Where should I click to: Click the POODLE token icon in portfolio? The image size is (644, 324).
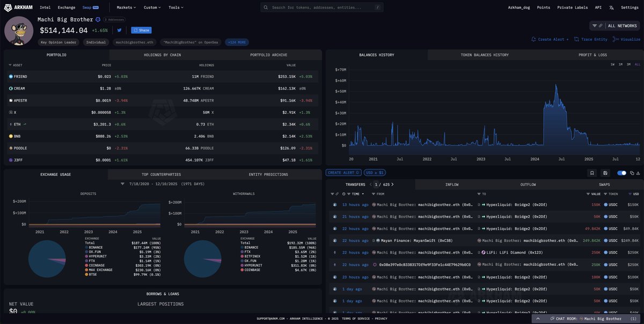point(11,148)
